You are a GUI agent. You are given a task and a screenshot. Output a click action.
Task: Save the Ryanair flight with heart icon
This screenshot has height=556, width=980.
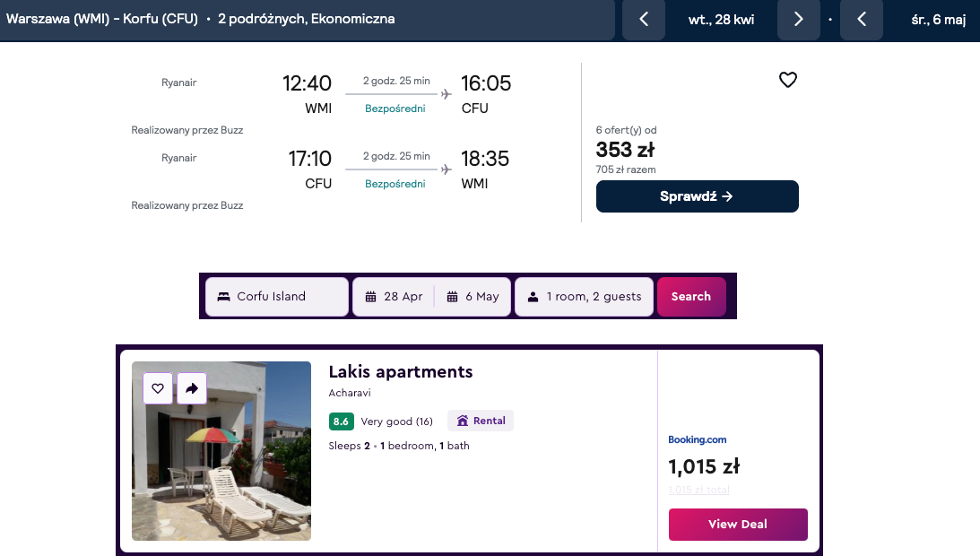click(x=787, y=80)
